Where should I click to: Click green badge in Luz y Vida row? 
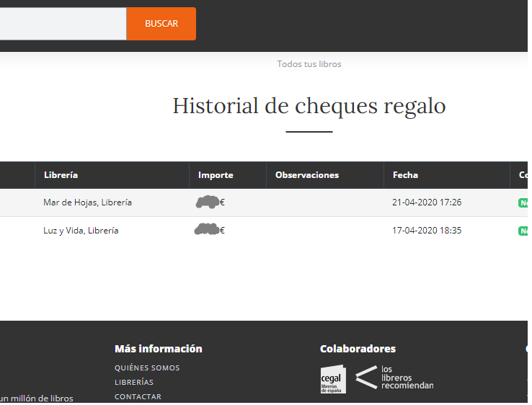pyautogui.click(x=523, y=231)
